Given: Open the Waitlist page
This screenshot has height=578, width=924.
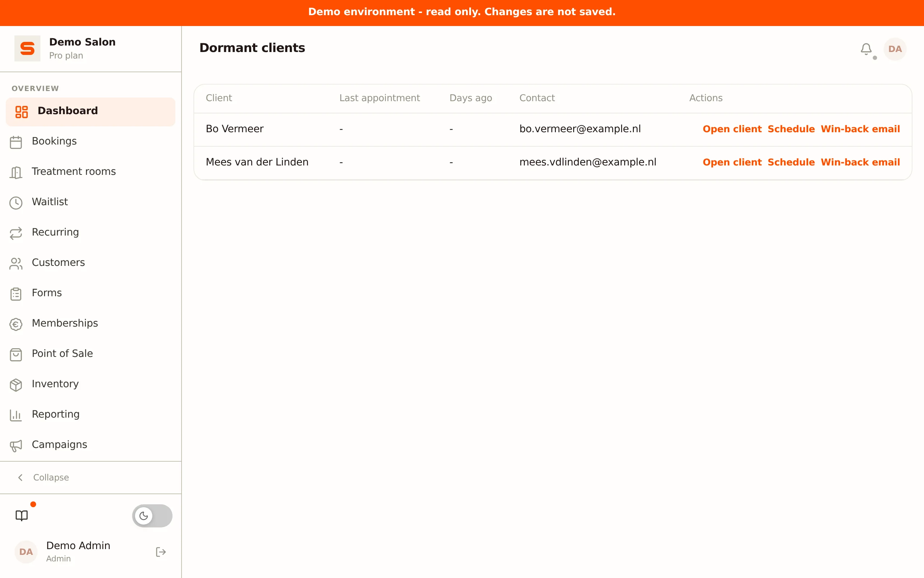Looking at the screenshot, I should coord(91,203).
